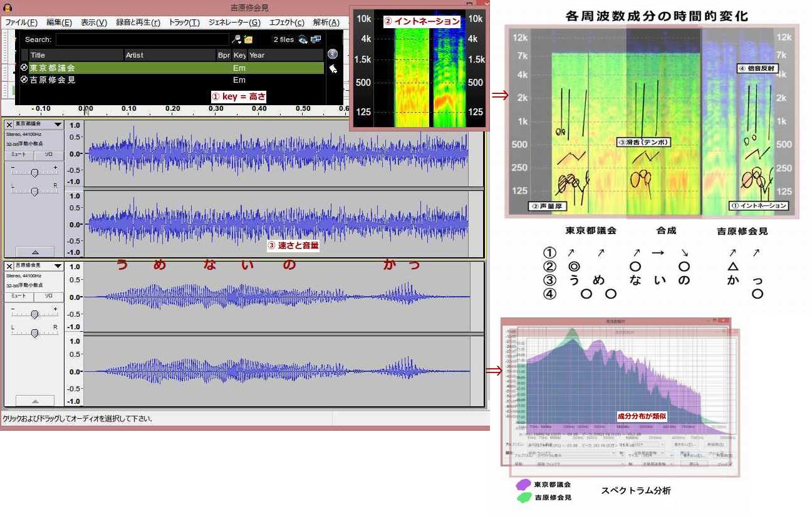Open the 表示(V) menu

pyautogui.click(x=94, y=23)
